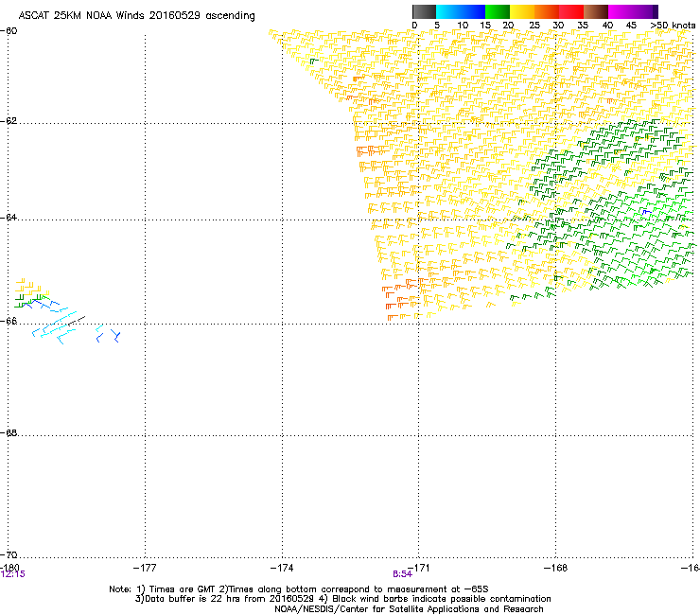Viewport: 700px width, 615px height.
Task: Click the '-174' longitude axis label
Action: click(x=282, y=568)
